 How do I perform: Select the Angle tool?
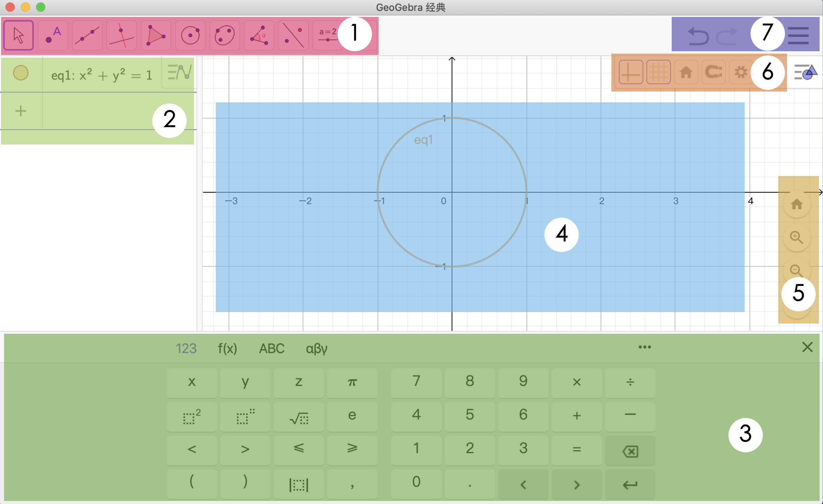[259, 35]
